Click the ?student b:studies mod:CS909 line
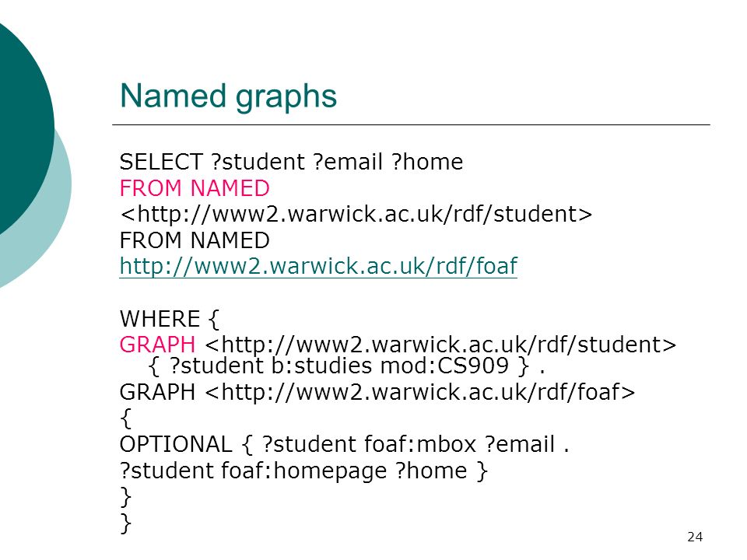The height and width of the screenshot is (560, 747). point(346,366)
